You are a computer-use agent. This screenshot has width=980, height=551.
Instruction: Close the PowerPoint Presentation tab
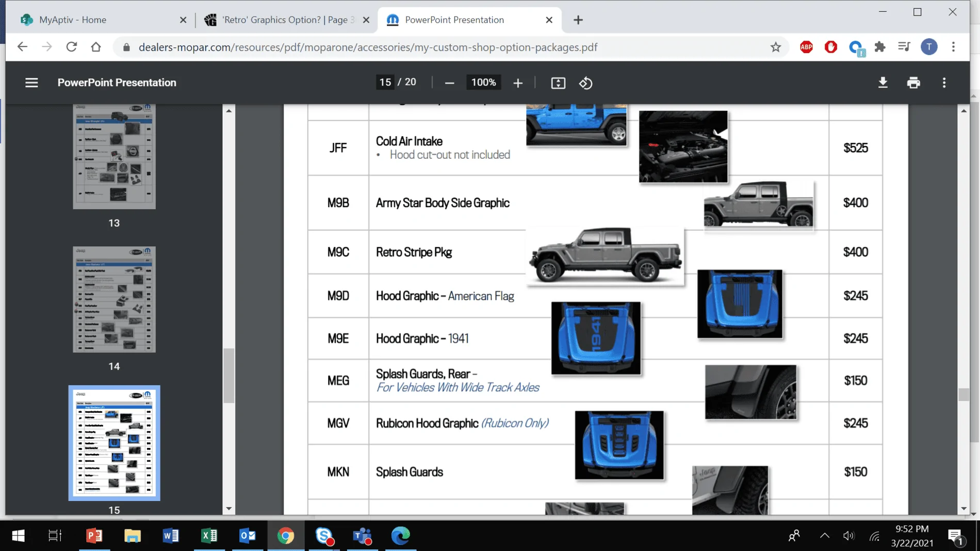tap(549, 20)
